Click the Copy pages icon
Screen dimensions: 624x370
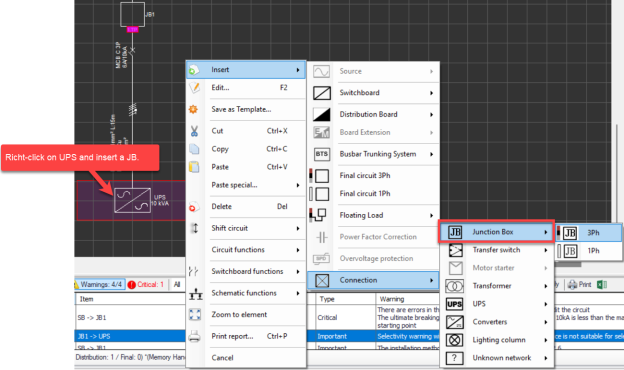tap(194, 149)
